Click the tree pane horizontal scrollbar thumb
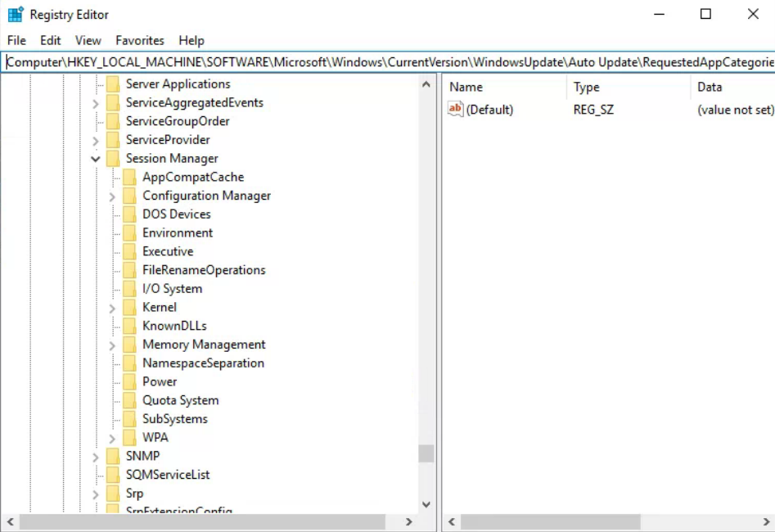Image resolution: width=775 pixels, height=532 pixels. tap(202, 521)
